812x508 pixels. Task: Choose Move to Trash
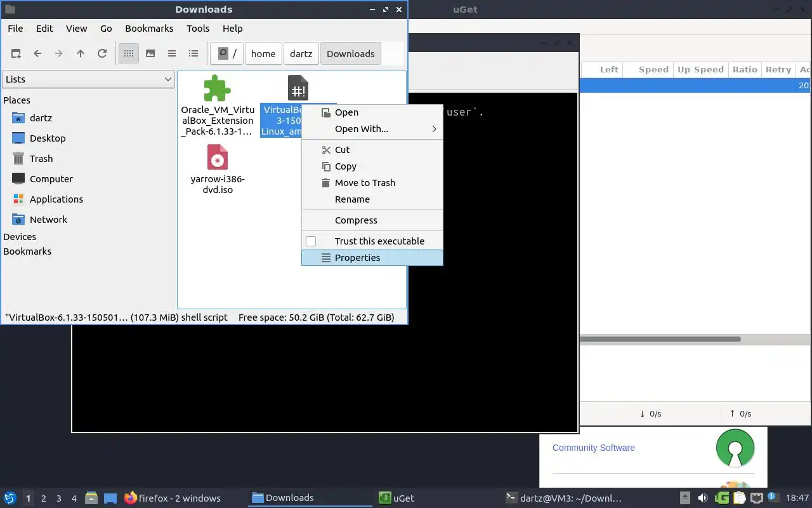(x=372, y=183)
